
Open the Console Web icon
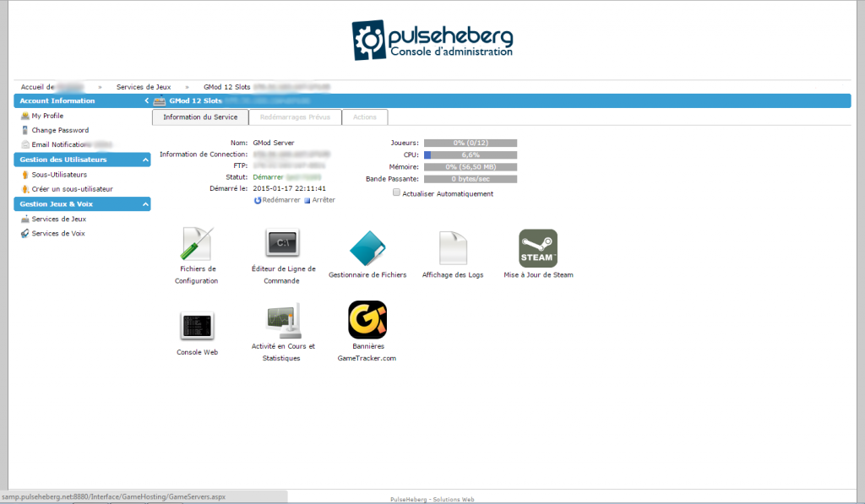coord(197,326)
